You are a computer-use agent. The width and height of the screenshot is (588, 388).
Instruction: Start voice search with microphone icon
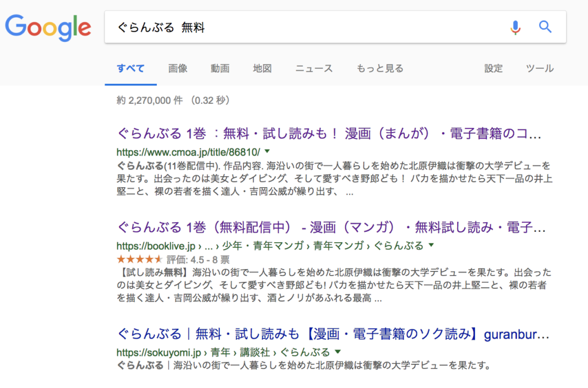(x=516, y=28)
